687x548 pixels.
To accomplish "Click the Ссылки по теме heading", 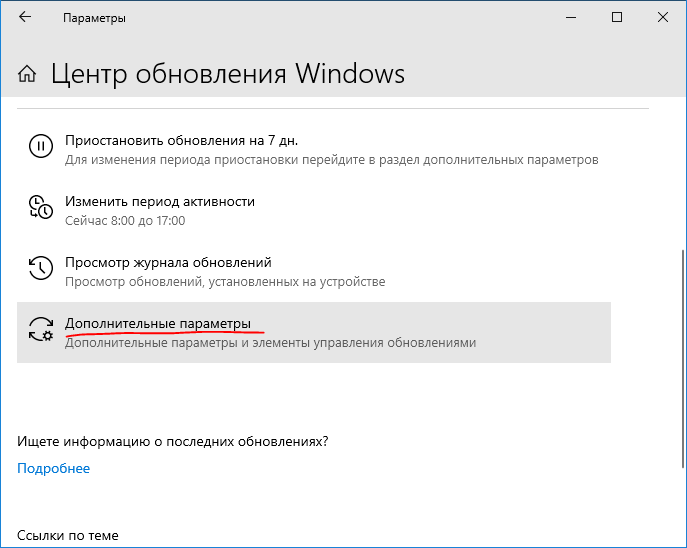I will click(x=68, y=535).
